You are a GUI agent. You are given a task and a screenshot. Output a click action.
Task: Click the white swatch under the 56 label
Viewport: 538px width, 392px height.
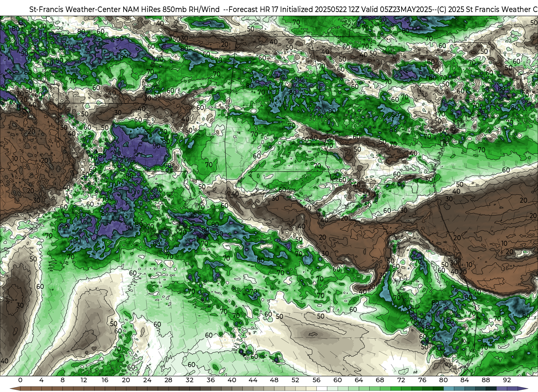click(x=322, y=389)
